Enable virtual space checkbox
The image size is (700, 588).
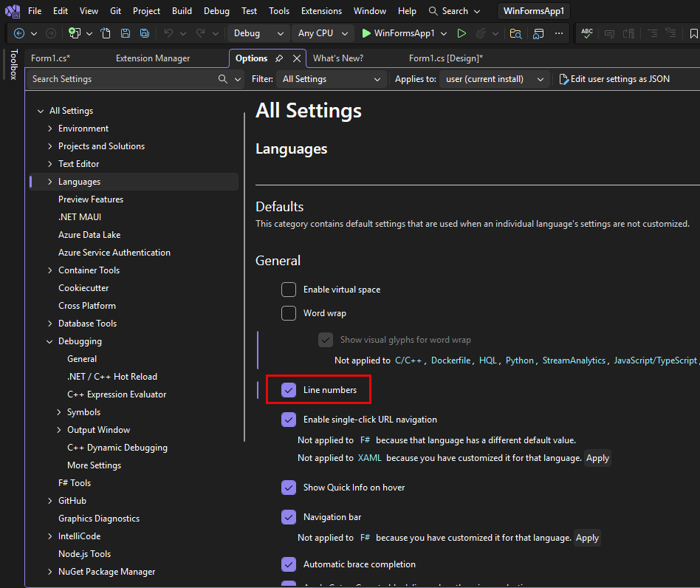coord(289,290)
